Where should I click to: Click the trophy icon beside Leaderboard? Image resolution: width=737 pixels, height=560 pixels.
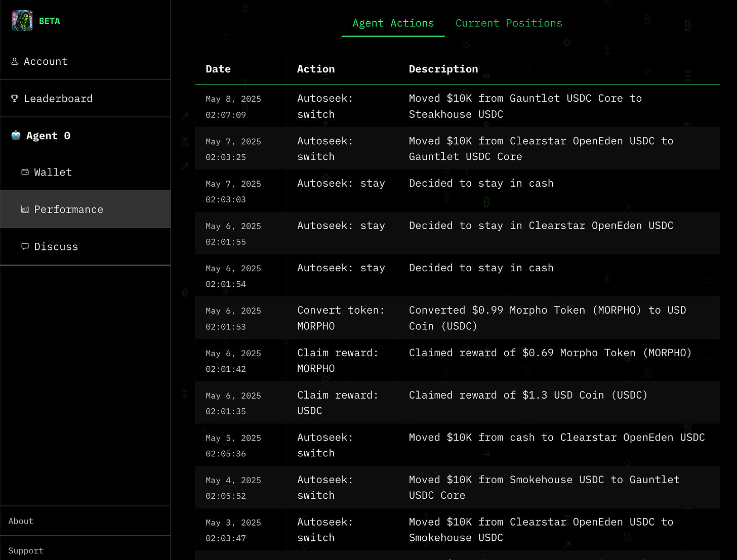point(15,99)
